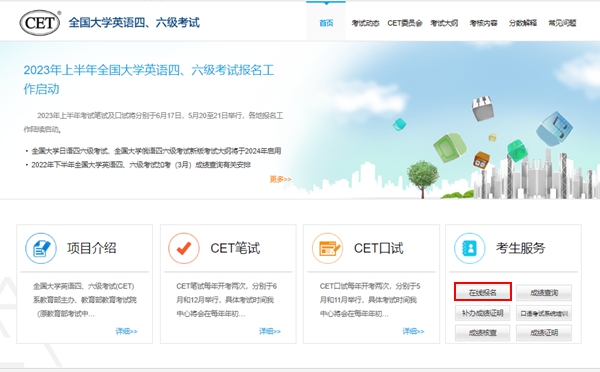Open the 2022年下半年 加考 score query news item
The width and height of the screenshot is (600, 372).
pyautogui.click(x=141, y=165)
